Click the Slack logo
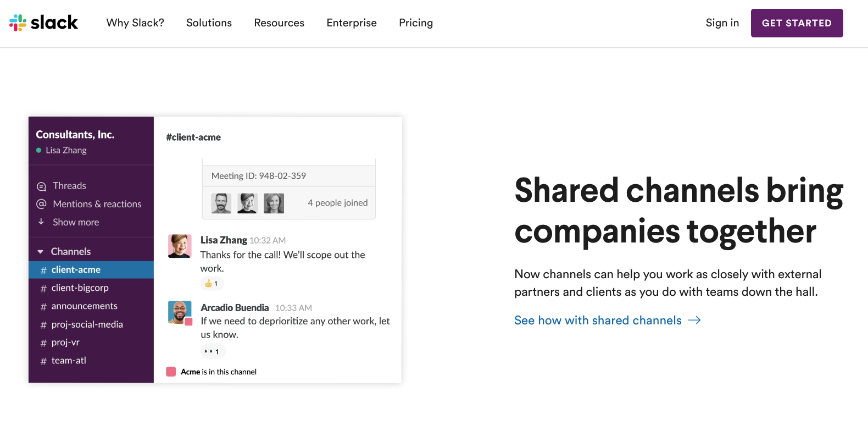 (43, 23)
